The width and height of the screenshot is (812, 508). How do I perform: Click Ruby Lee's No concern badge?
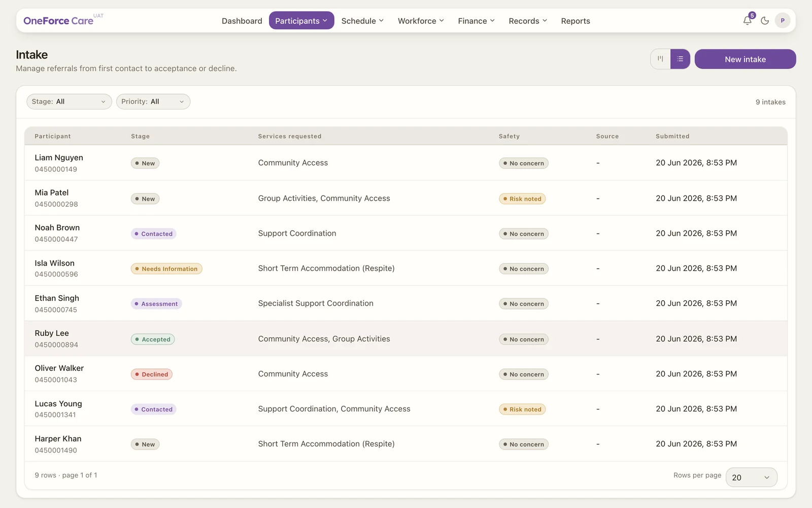point(524,339)
